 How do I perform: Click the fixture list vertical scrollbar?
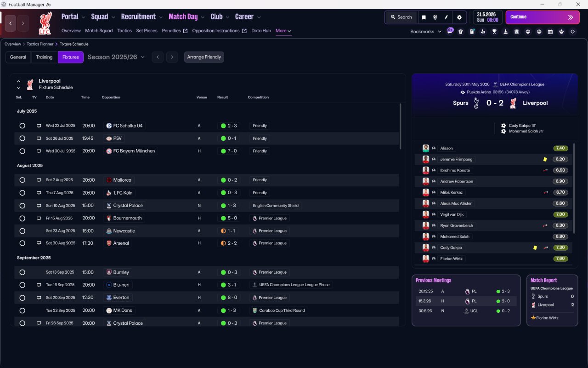[400, 126]
